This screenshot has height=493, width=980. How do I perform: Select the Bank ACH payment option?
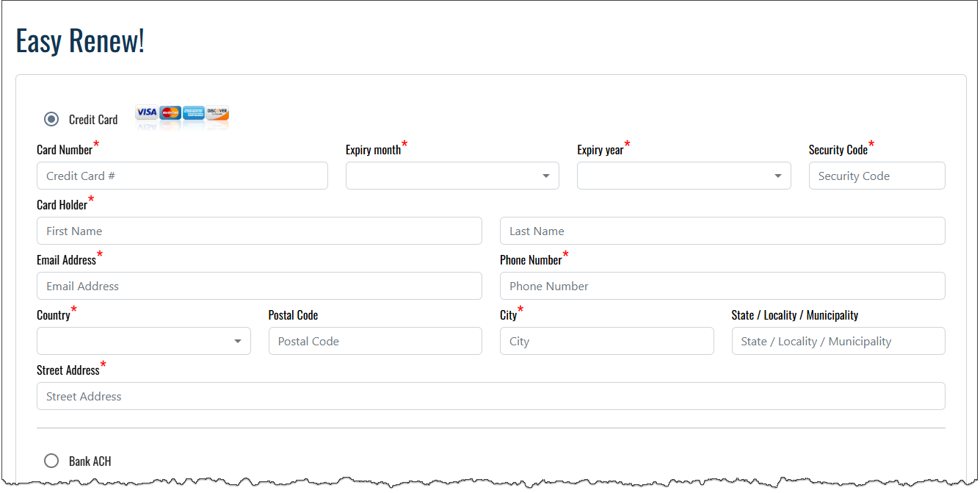point(51,461)
